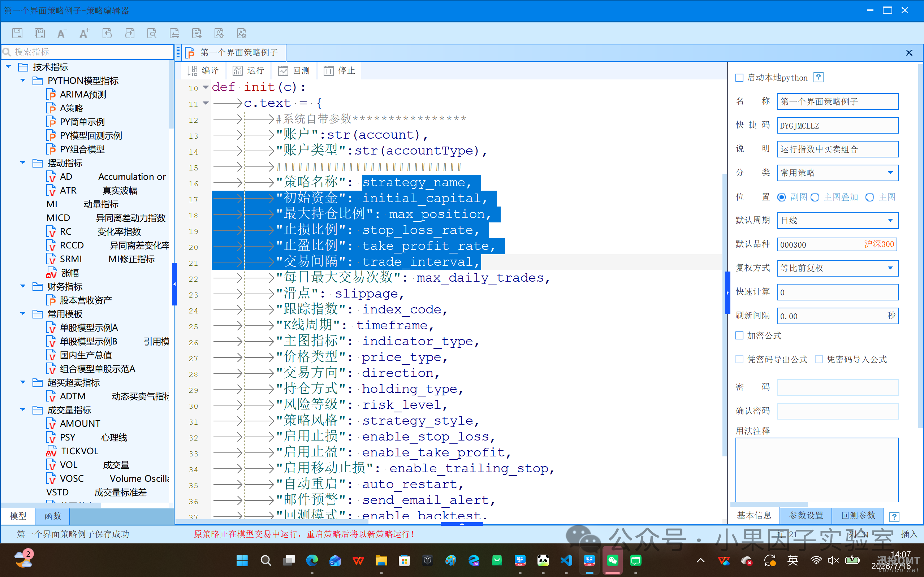This screenshot has width=924, height=577.
Task: Tick the 凭密码导入公式 checkbox
Action: click(x=819, y=359)
